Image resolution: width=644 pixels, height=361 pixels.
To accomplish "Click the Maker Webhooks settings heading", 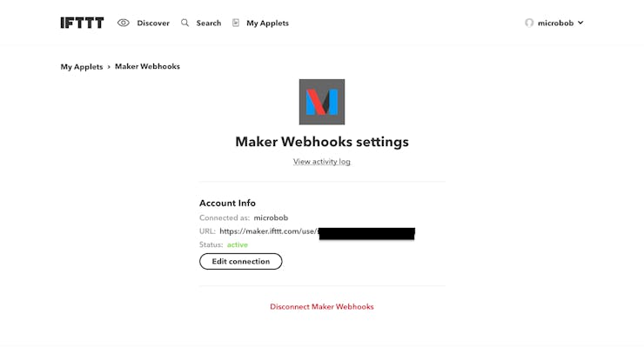I will pos(322,142).
